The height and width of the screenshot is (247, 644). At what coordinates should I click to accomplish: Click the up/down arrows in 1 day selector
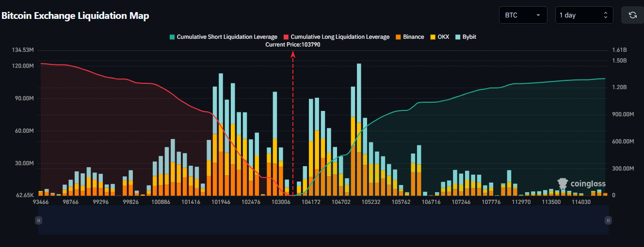click(605, 15)
